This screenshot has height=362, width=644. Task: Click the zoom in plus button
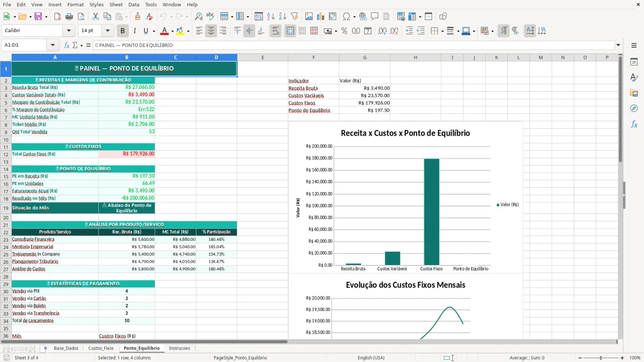coord(623,358)
